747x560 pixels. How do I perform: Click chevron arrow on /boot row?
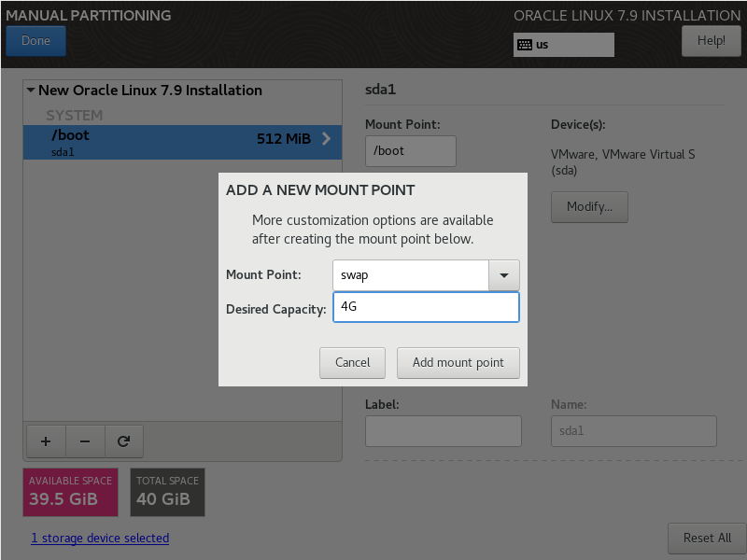click(x=326, y=138)
